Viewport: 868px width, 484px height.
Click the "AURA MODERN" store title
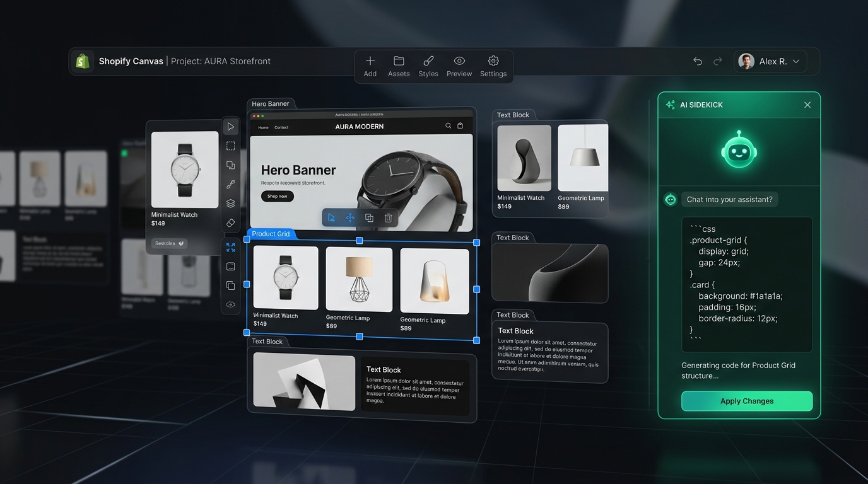click(360, 127)
